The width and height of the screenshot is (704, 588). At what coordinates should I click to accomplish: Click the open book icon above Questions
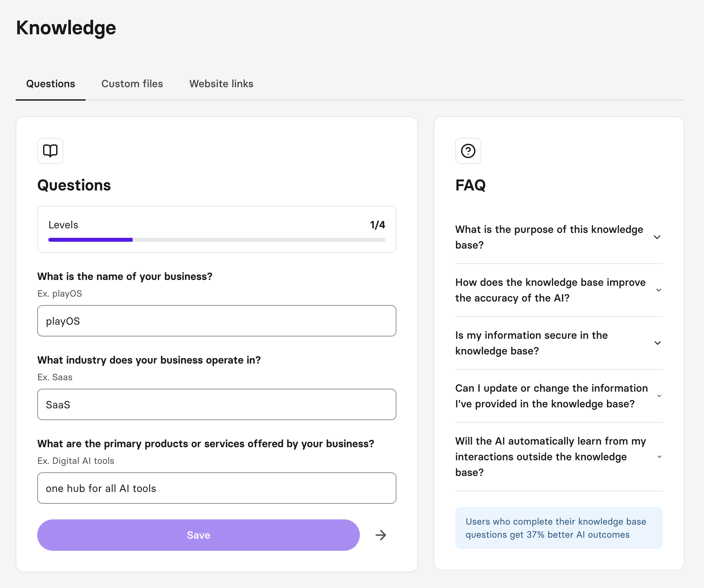[x=50, y=151]
